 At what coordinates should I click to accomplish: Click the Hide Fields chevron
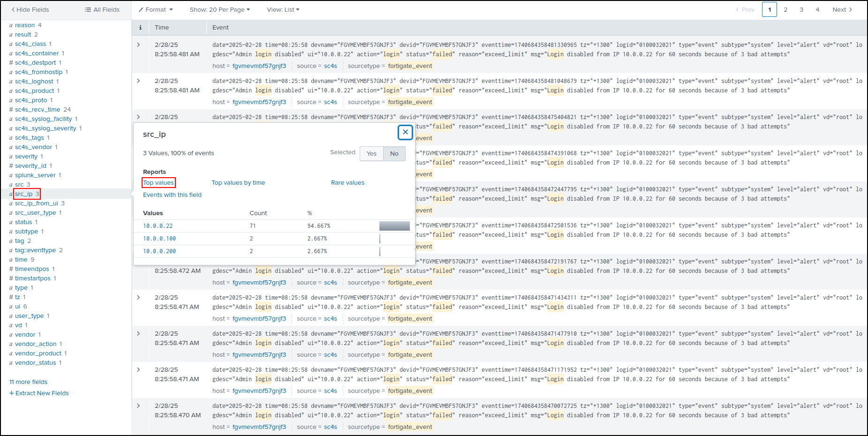pyautogui.click(x=13, y=9)
